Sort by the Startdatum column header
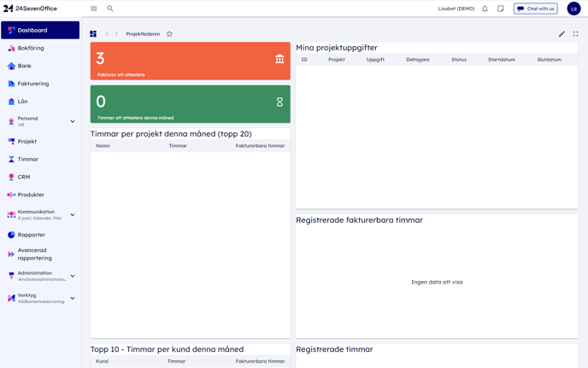 (501, 60)
